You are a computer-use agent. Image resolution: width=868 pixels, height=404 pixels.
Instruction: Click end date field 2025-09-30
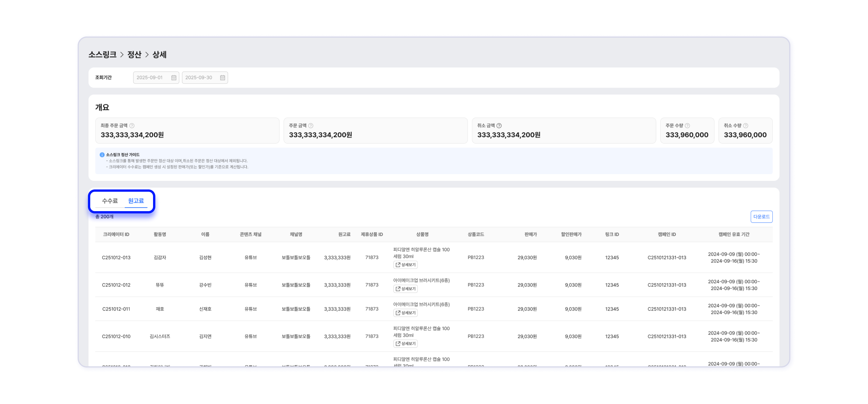point(199,78)
